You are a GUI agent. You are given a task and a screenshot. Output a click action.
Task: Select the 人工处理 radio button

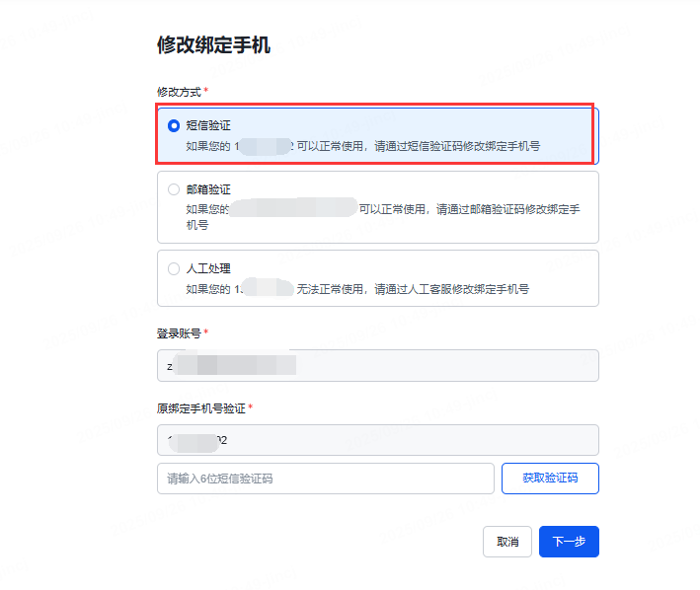[174, 268]
